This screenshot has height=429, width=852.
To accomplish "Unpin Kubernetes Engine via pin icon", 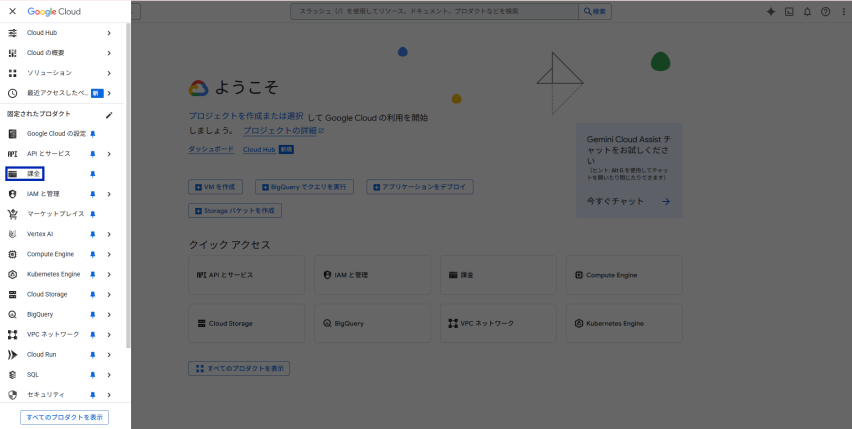I will point(92,274).
